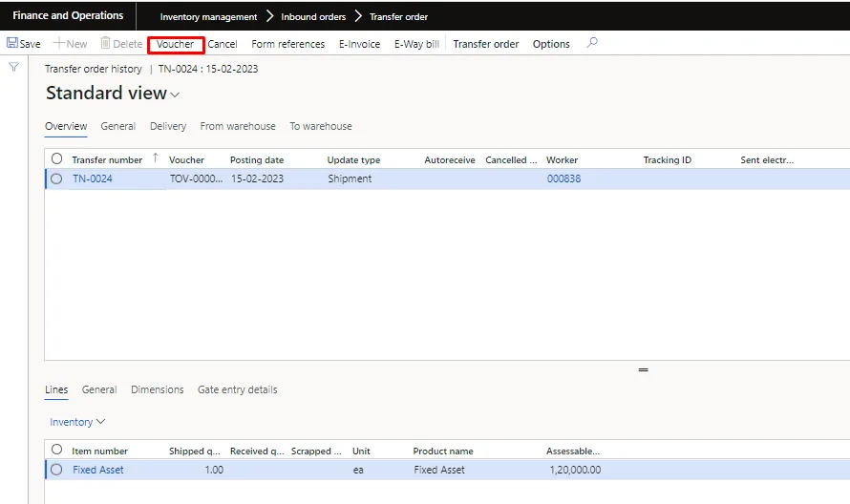Go to Inbound orders breadcrumb

click(313, 17)
